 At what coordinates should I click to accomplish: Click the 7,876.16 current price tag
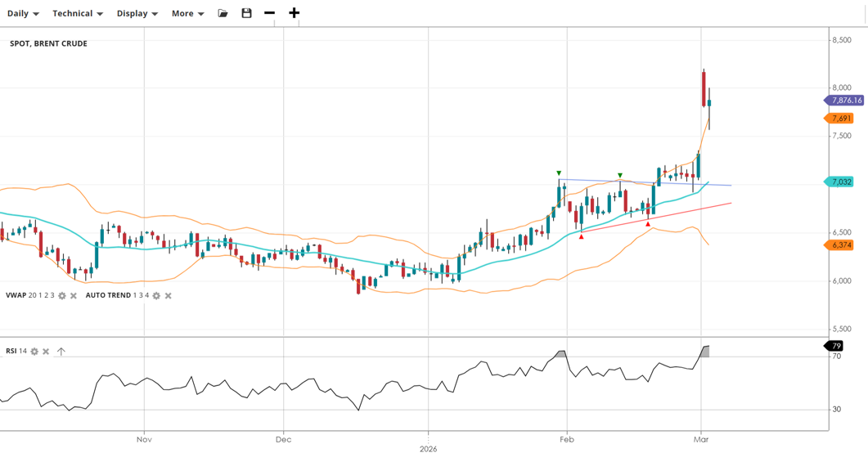point(846,101)
